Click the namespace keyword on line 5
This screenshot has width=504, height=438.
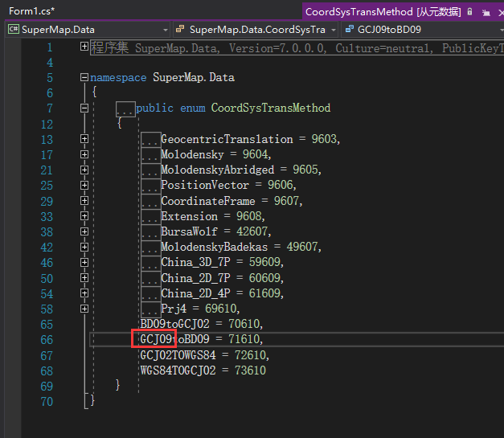tap(118, 78)
